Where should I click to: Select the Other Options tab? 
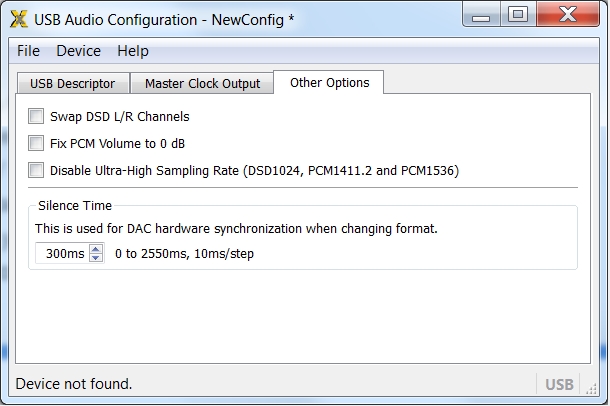[x=329, y=83]
